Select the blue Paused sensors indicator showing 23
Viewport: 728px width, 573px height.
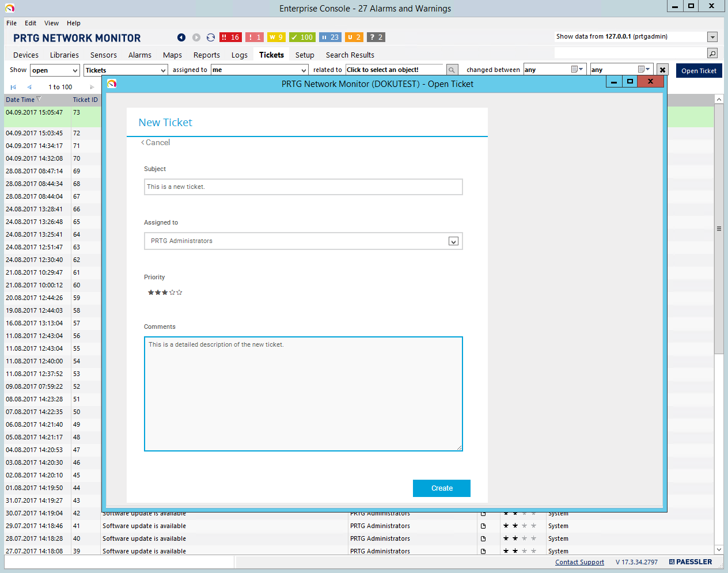point(330,37)
